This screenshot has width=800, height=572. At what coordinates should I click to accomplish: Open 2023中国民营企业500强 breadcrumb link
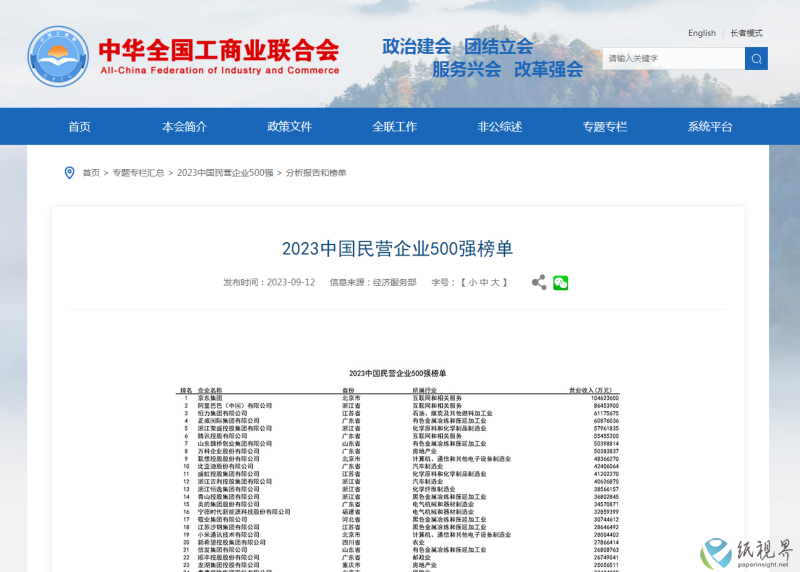225,173
